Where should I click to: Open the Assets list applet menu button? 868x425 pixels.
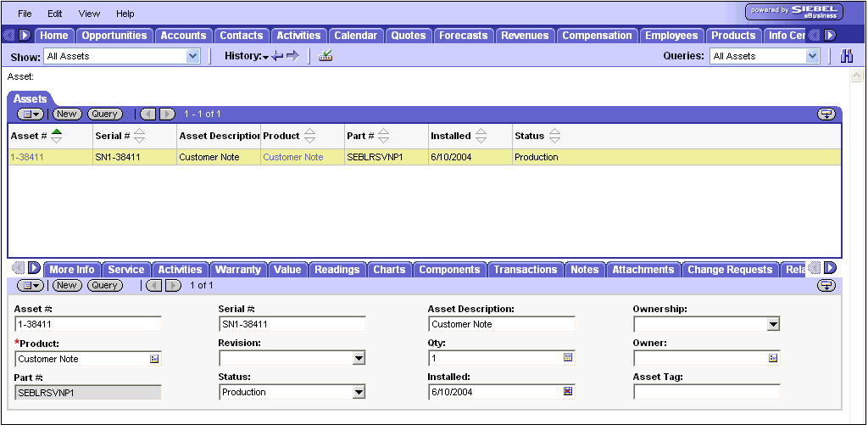tap(31, 115)
